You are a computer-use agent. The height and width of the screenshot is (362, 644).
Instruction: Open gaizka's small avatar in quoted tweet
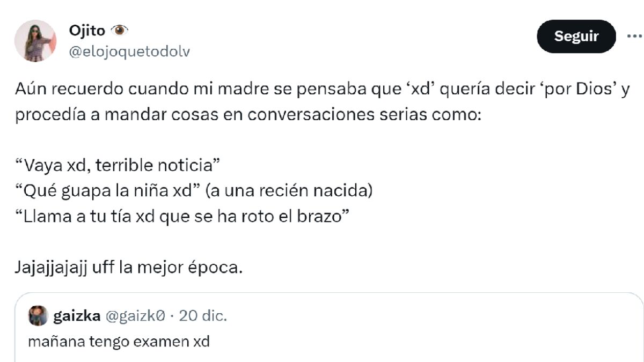[38, 316]
